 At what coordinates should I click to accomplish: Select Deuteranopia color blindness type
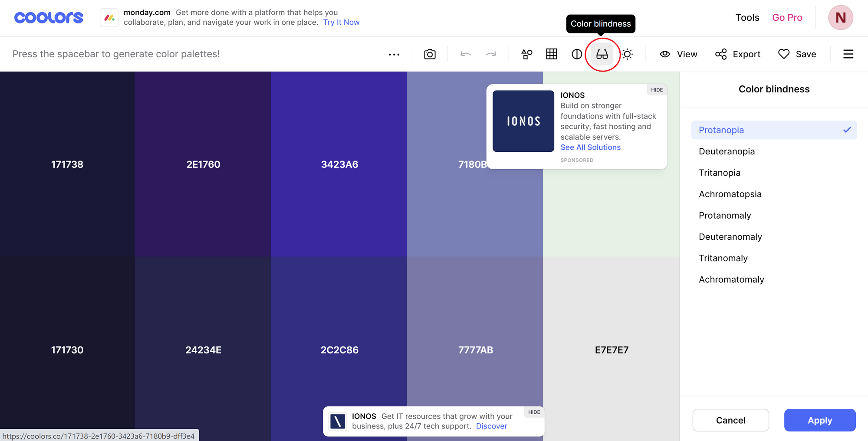(x=727, y=151)
